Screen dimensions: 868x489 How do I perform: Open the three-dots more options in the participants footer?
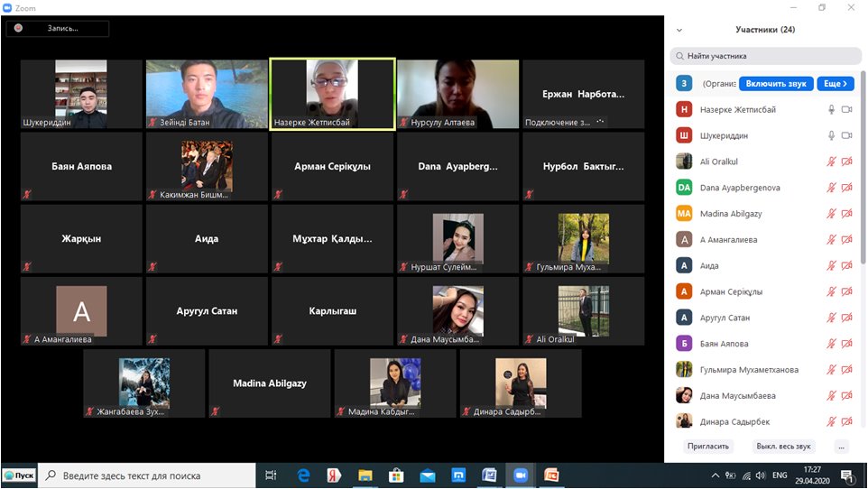pos(841,447)
